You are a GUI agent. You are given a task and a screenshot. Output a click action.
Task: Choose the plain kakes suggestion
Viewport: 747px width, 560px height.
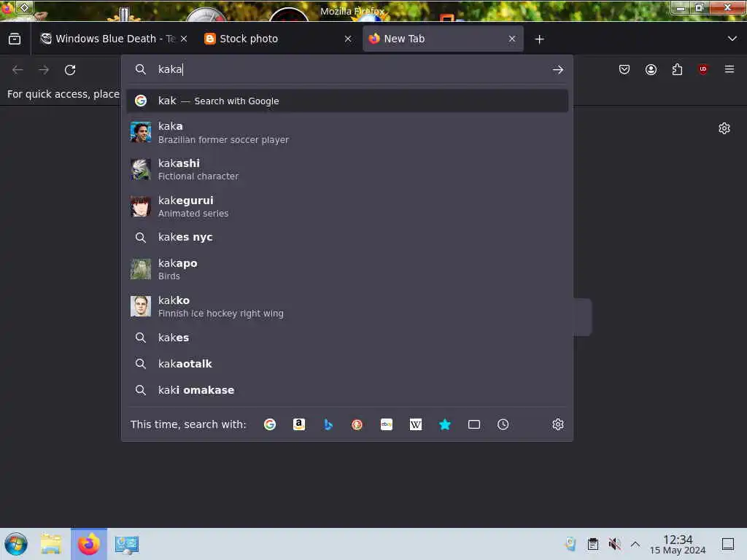tap(347, 338)
